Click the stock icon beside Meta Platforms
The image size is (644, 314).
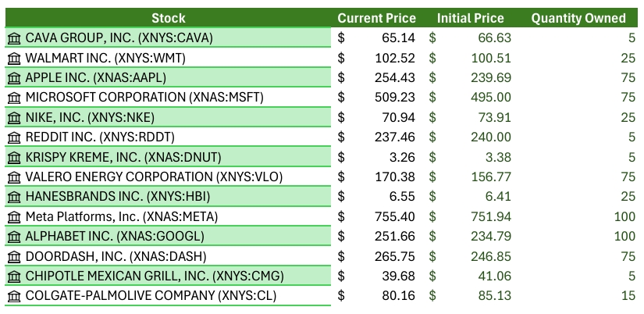pos(14,216)
